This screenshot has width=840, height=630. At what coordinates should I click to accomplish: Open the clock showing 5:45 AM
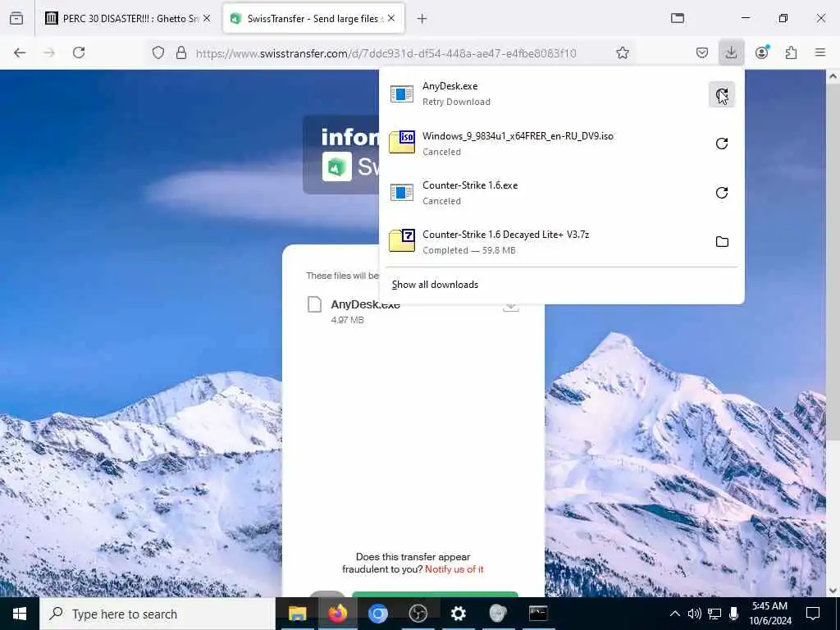769,614
